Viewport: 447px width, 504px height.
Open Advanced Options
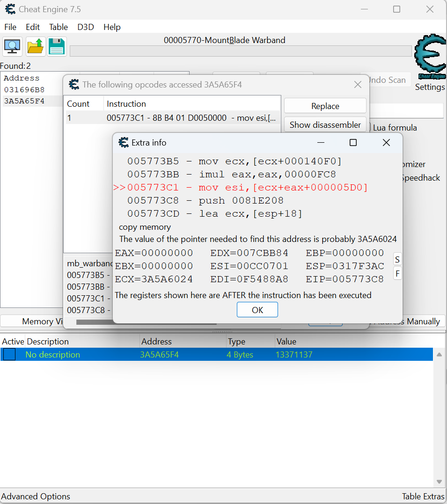click(36, 497)
